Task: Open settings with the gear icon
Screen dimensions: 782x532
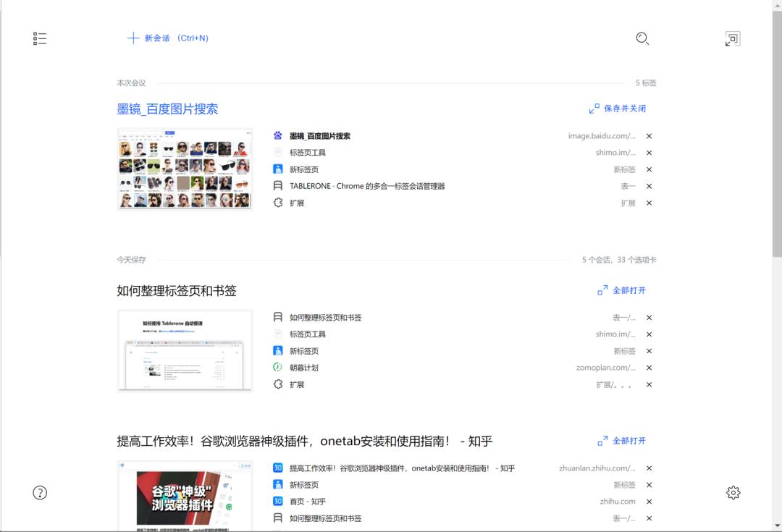Action: tap(733, 492)
